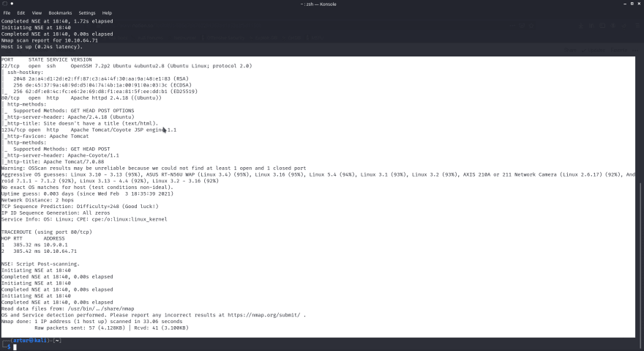Click the shell prompt input line after $

(15, 347)
